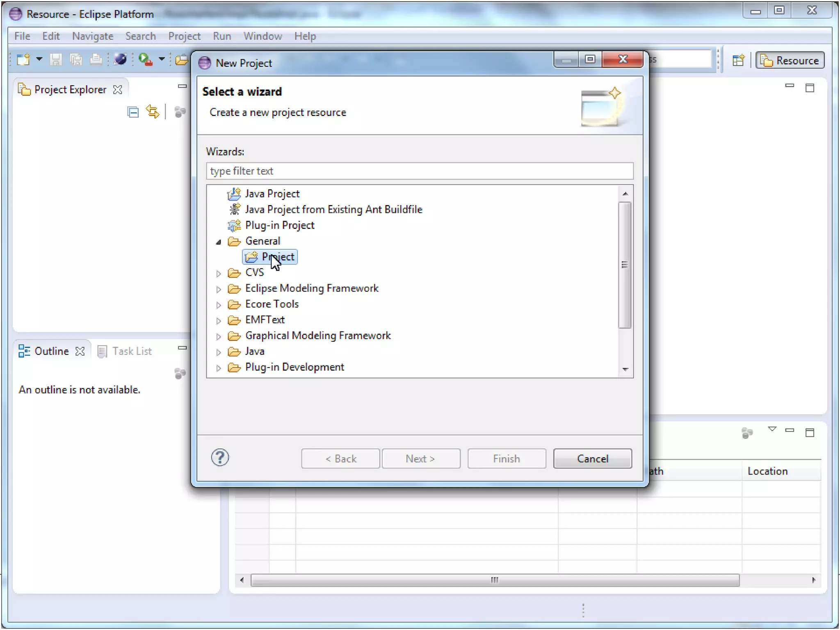Expand Eclipse Modeling Framework folder
This screenshot has height=630, width=840.
coord(219,289)
